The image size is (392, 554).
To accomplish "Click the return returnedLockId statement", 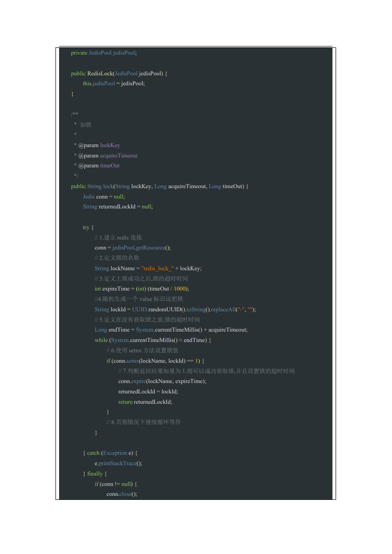I will (x=145, y=402).
